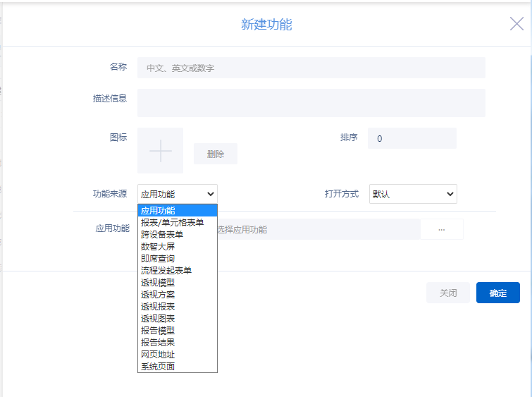
Task: Open the ellipsis picker for 应用功能
Action: [x=442, y=229]
